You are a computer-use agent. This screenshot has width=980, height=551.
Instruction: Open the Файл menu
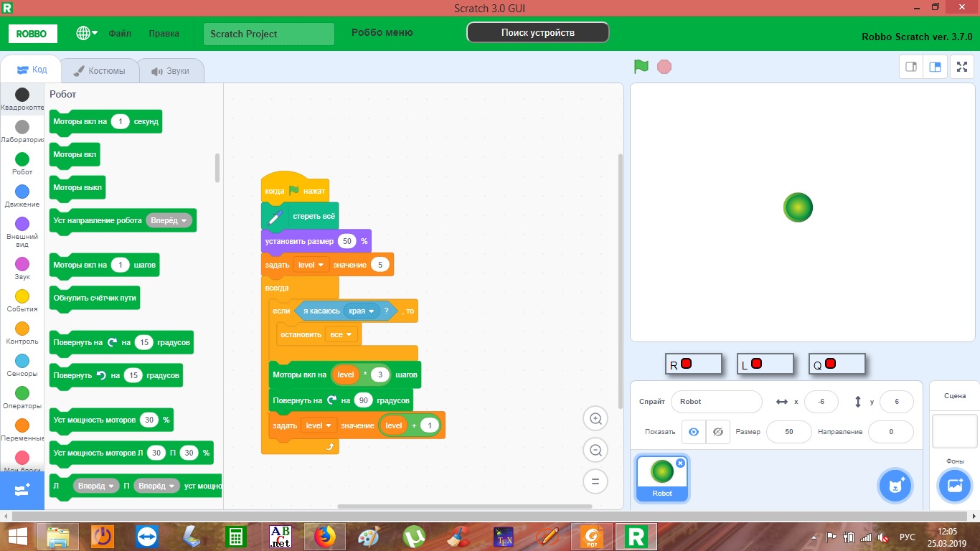pyautogui.click(x=120, y=33)
